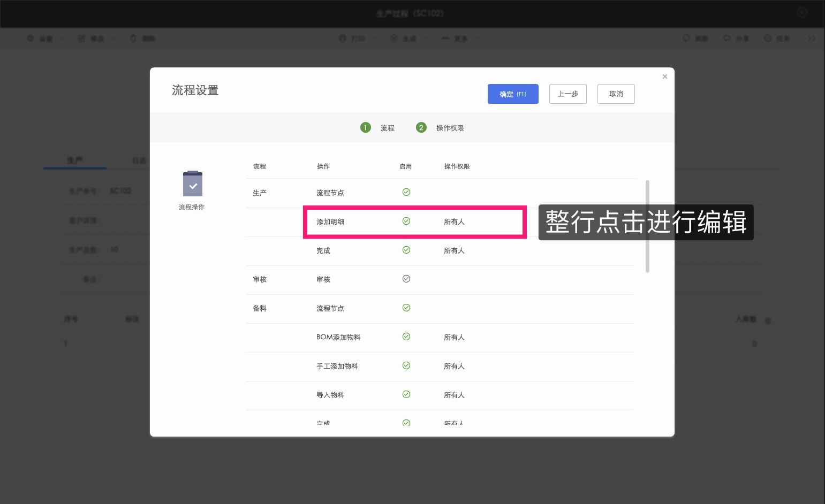Image resolution: width=825 pixels, height=504 pixels.
Task: Click the 流程操作 trash-check icon in dialog
Action: point(192,184)
